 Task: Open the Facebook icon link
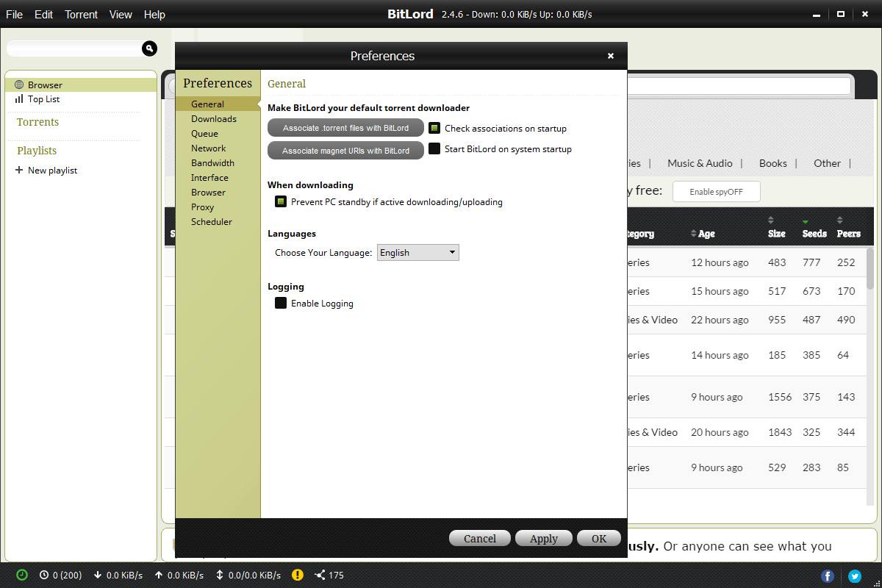click(828, 576)
